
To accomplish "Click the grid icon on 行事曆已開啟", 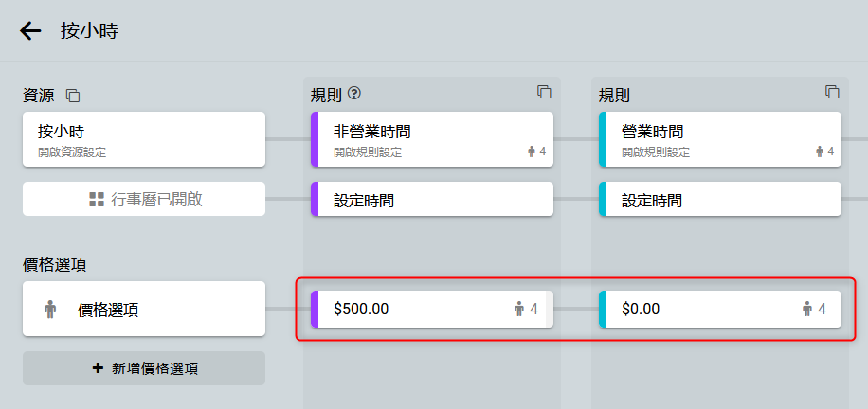I will pos(96,199).
